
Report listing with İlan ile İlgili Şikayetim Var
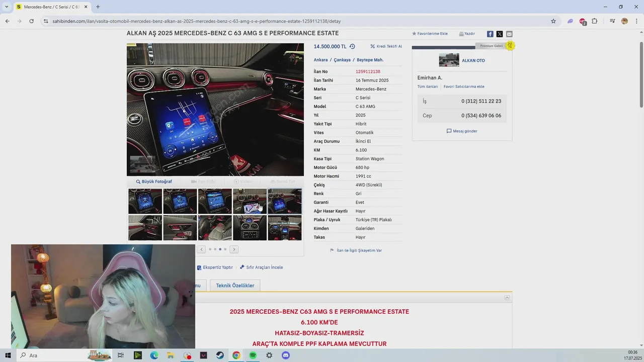pyautogui.click(x=356, y=250)
